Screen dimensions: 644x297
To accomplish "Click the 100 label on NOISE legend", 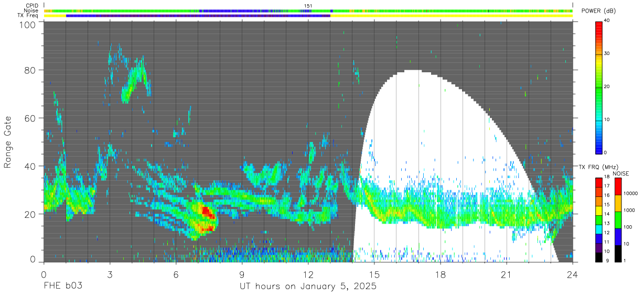I will pos(628,227).
